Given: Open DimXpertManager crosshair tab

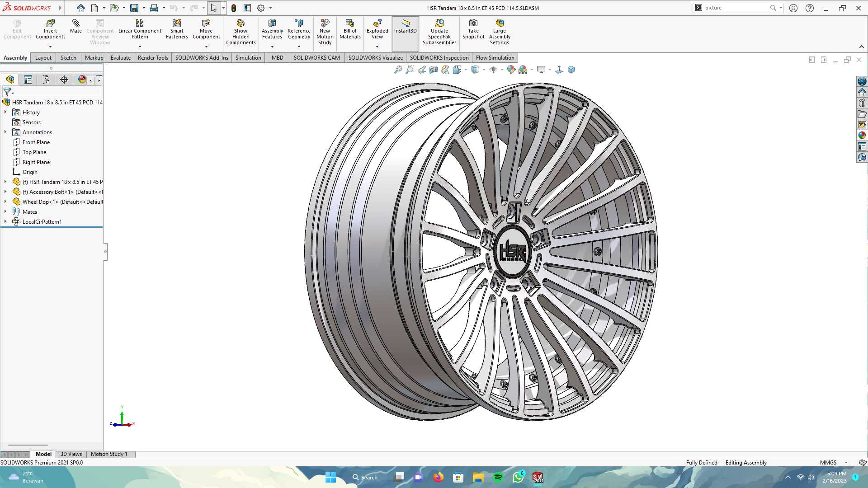Looking at the screenshot, I should tap(64, 80).
